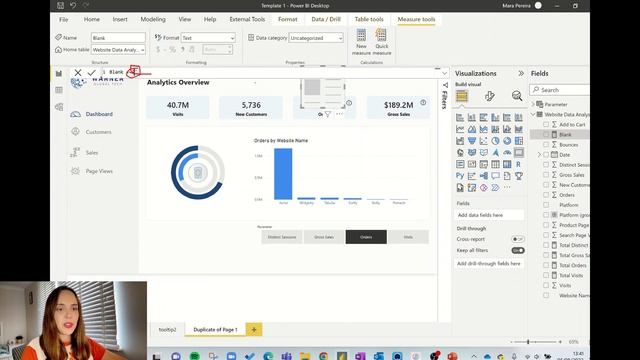Select the Pie chart visual icon
640x360 pixels.
click(495, 141)
